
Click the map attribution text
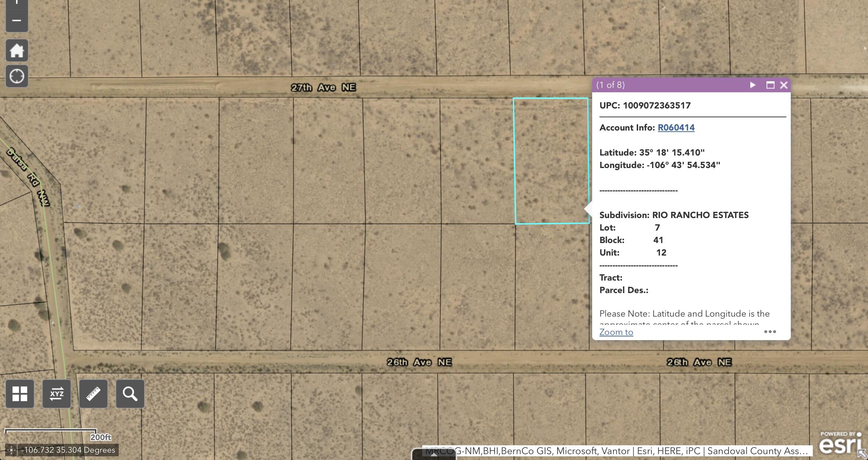click(x=617, y=451)
